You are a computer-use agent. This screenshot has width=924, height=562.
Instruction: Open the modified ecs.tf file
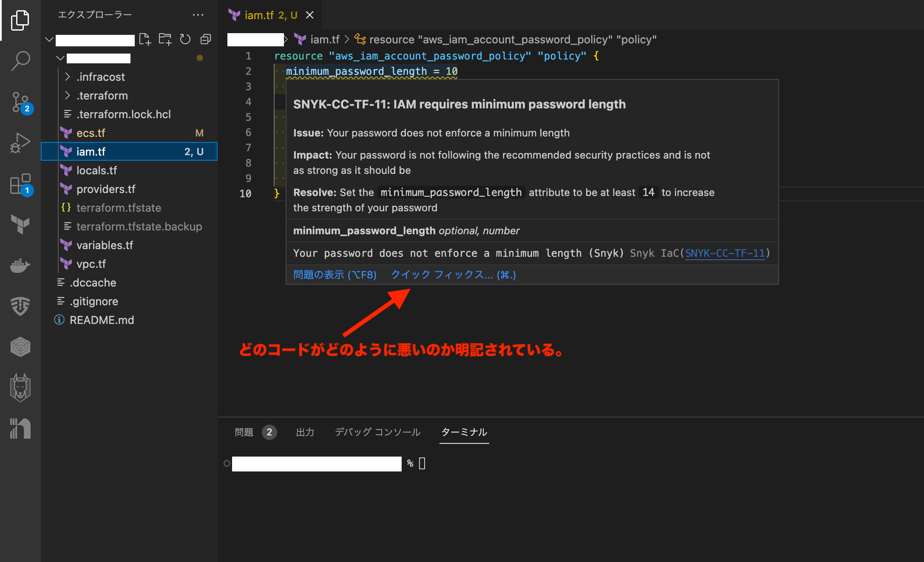(129, 133)
